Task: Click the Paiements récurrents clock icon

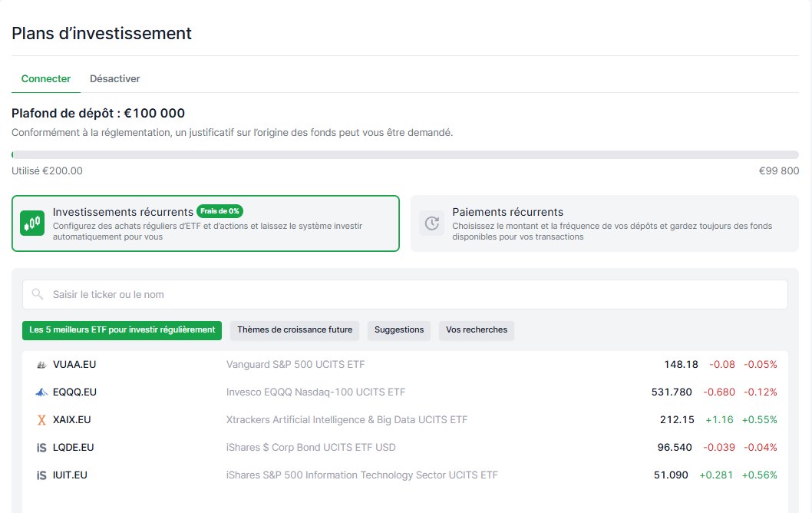Action: (x=432, y=223)
